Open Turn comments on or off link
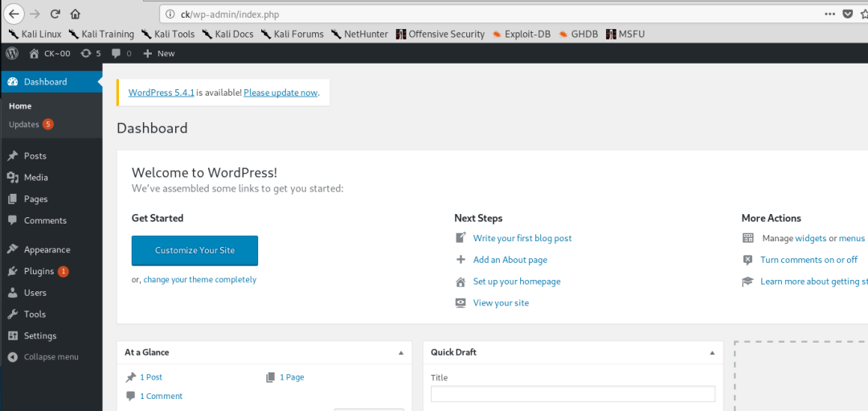The width and height of the screenshot is (868, 411). pyautogui.click(x=809, y=260)
